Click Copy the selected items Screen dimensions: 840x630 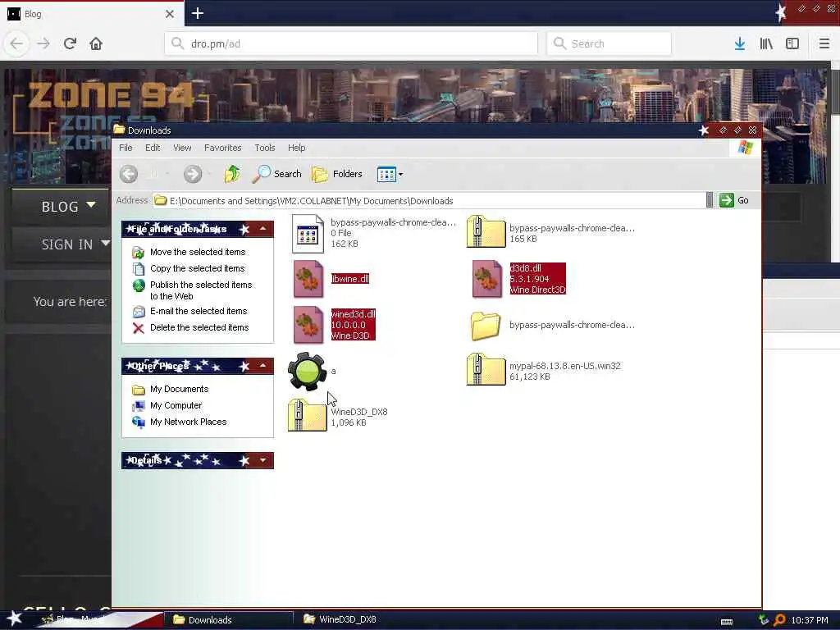click(197, 268)
